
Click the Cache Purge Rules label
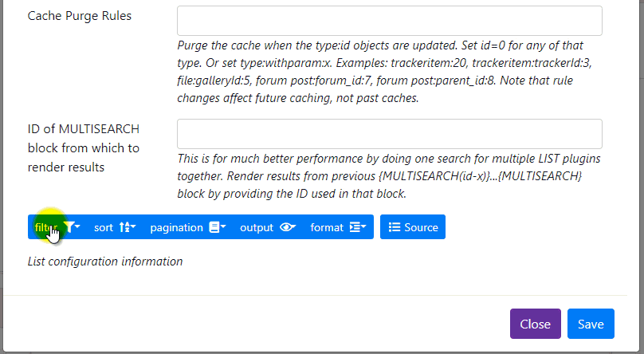point(79,16)
